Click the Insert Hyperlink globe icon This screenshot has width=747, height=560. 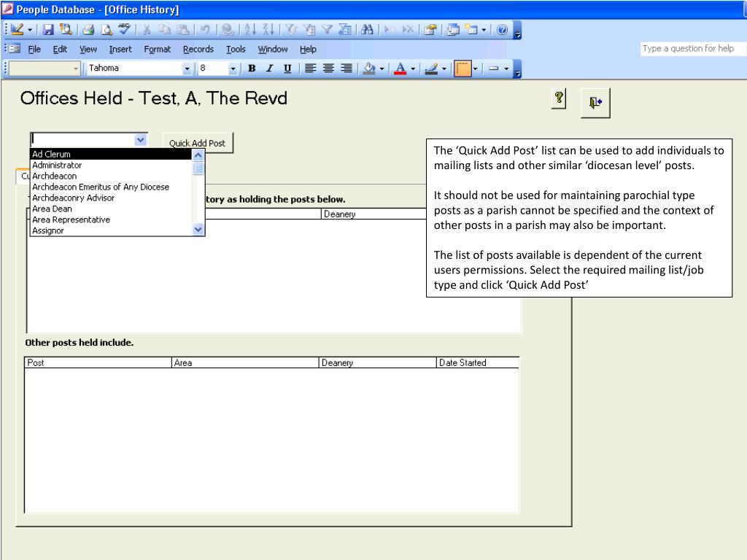(228, 29)
